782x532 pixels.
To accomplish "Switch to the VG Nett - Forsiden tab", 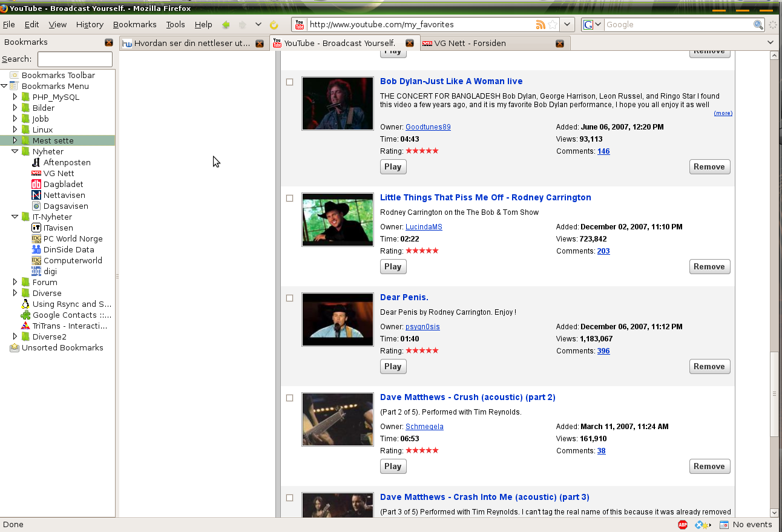I will (x=494, y=43).
